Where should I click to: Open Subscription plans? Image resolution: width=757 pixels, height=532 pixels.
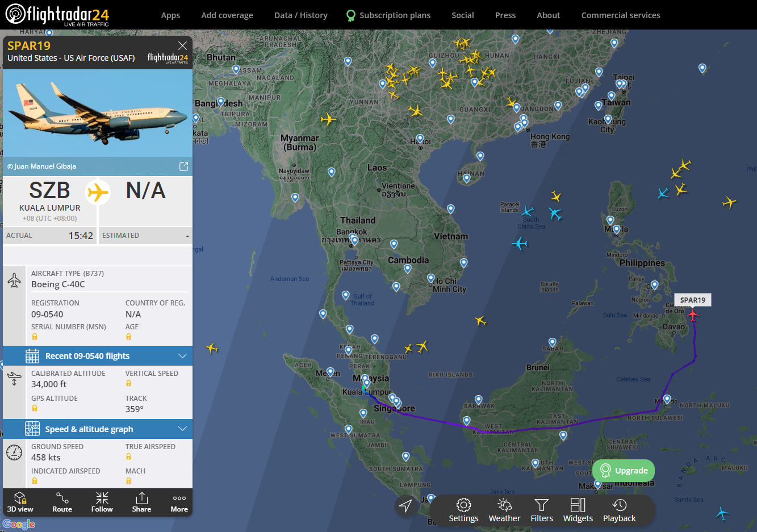[389, 15]
